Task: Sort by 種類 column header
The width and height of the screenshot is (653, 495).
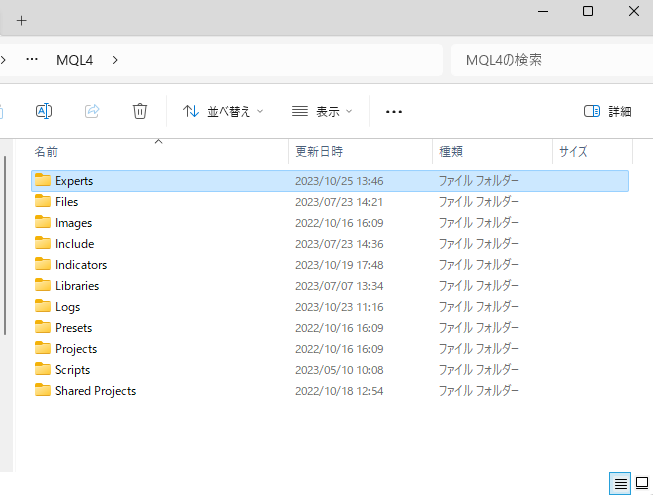Action: pyautogui.click(x=451, y=152)
